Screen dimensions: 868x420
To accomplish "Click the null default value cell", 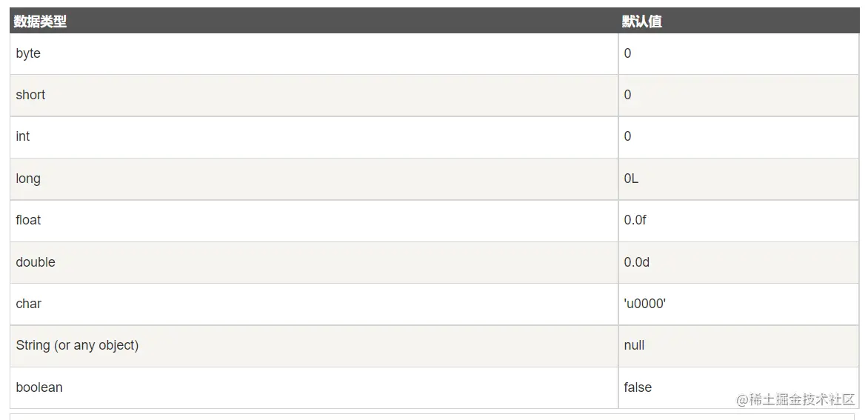I will [x=634, y=345].
